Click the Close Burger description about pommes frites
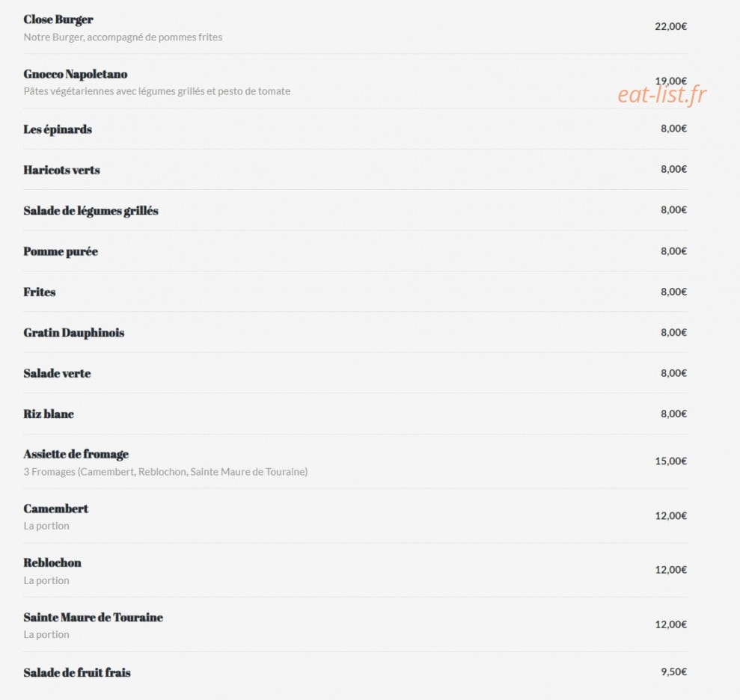 pos(123,37)
